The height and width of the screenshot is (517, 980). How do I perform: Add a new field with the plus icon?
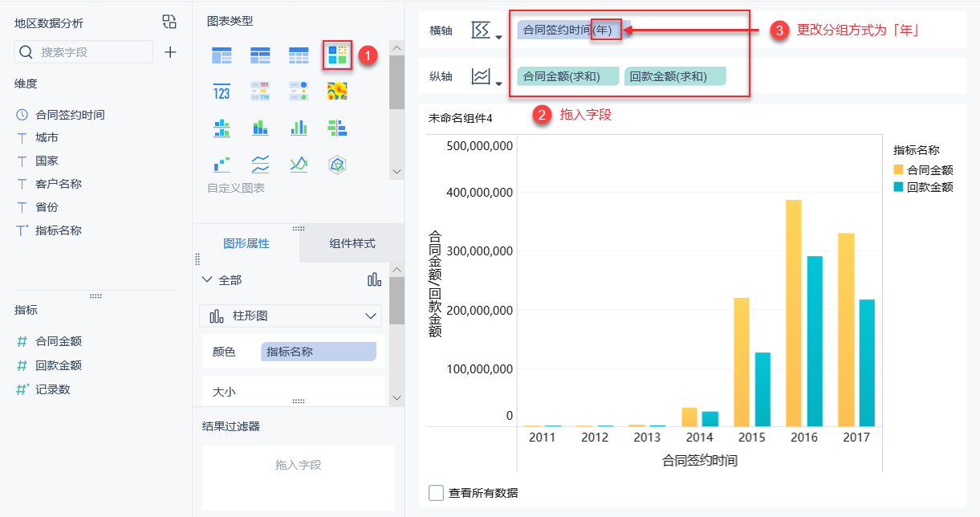pos(170,52)
